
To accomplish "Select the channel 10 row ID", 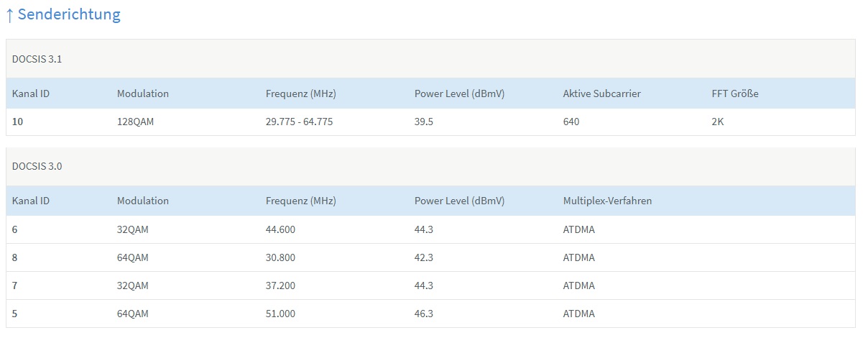I will pos(18,122).
